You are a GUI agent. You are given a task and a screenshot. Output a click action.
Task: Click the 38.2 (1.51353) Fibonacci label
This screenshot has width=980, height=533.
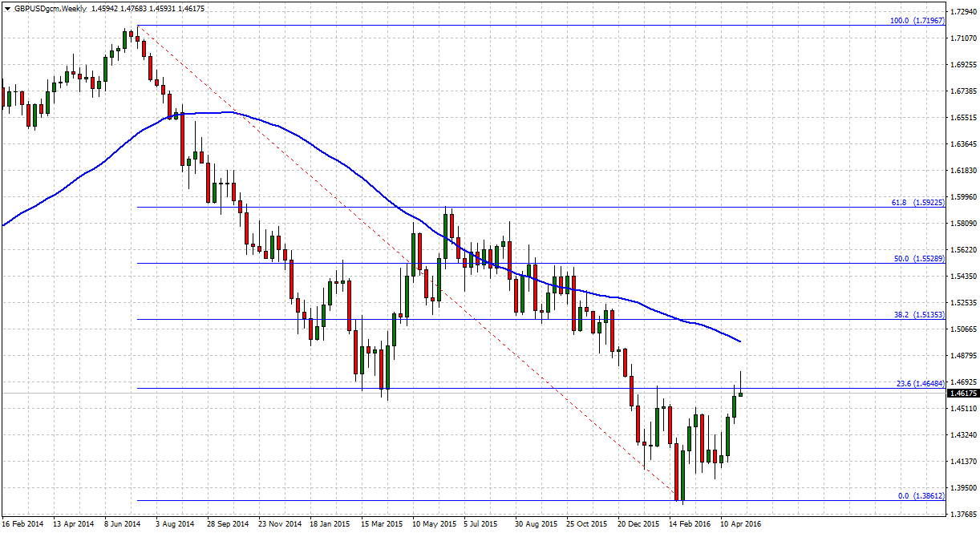coord(919,314)
